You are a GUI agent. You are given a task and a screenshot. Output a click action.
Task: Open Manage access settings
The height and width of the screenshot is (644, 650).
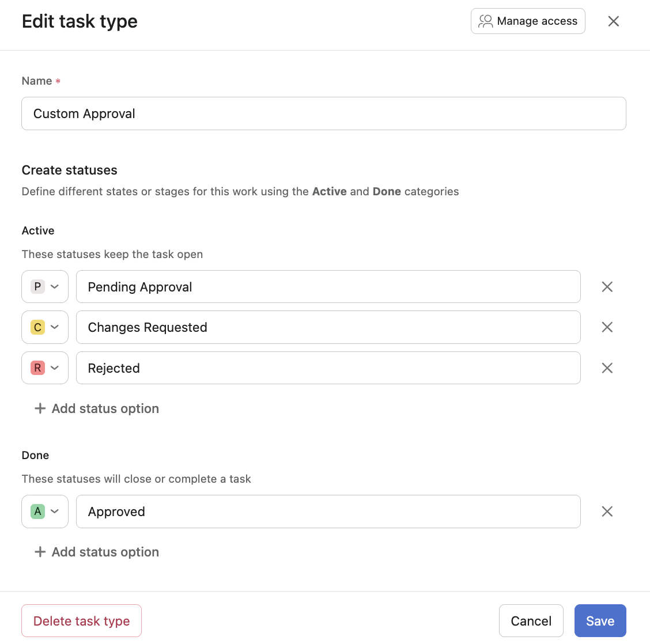528,21
